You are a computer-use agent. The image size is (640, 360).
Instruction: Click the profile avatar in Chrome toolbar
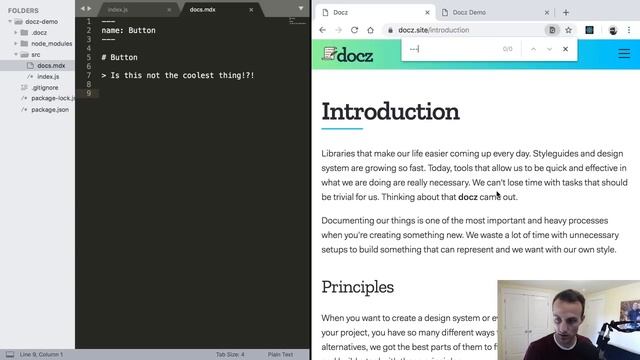pyautogui.click(x=613, y=30)
